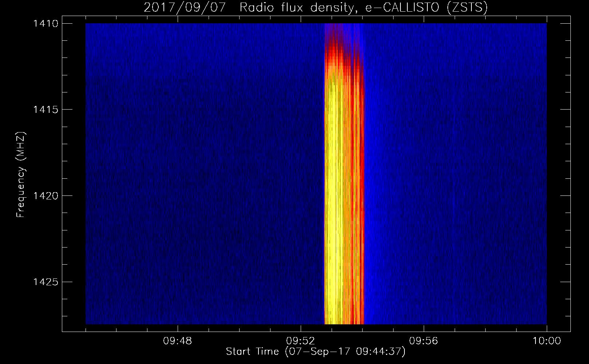Click the 10:00 time axis label
The height and width of the screenshot is (364, 589).
coord(547,341)
